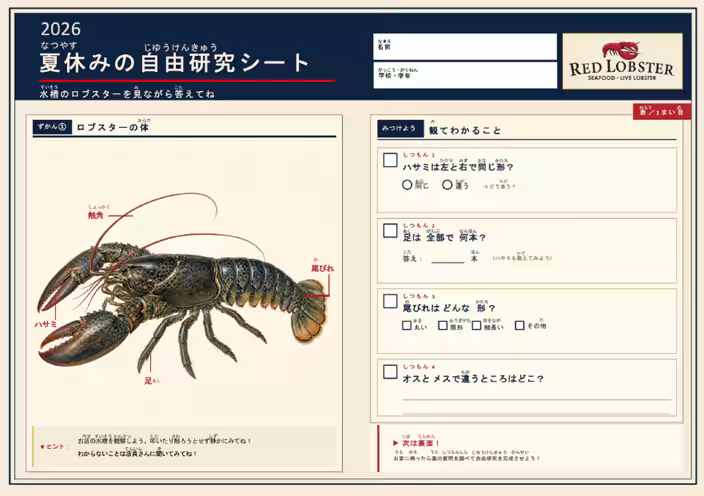Click the ★ヒント hint label
Viewport: 704px width, 496px height.
click(54, 447)
